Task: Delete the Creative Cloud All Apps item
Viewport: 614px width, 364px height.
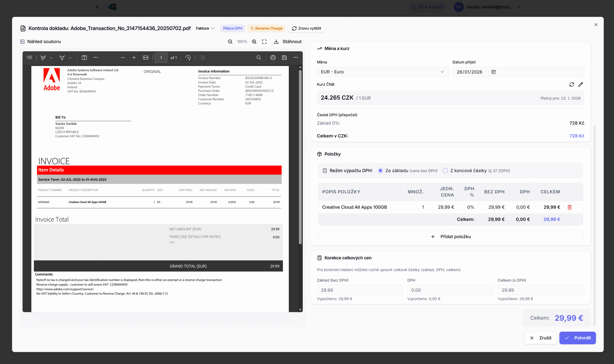Action: point(570,207)
